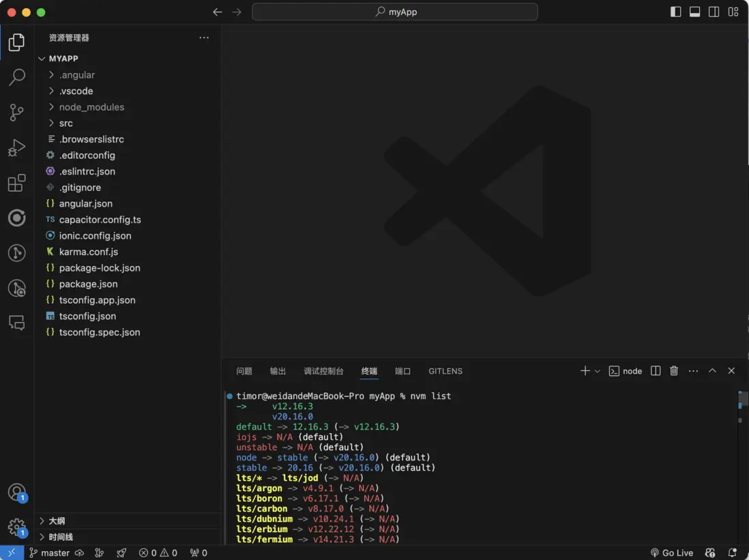Click the master branch in status bar
Screen dimensions: 749x560
[x=50, y=552]
